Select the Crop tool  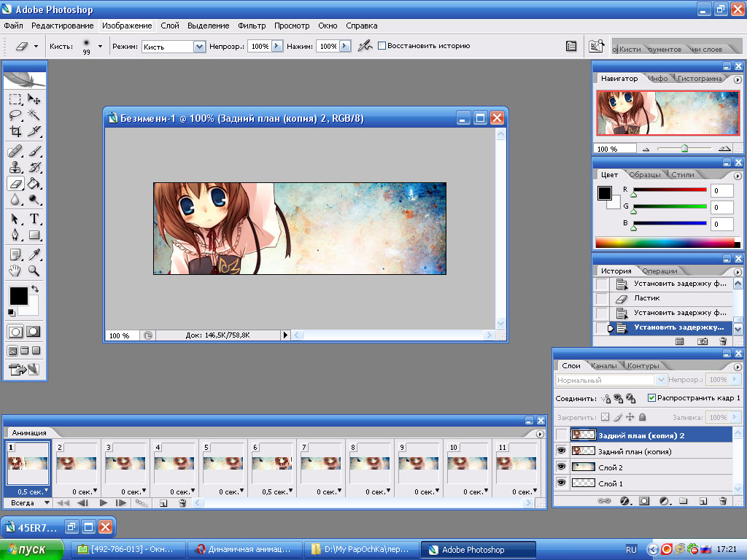[x=15, y=131]
